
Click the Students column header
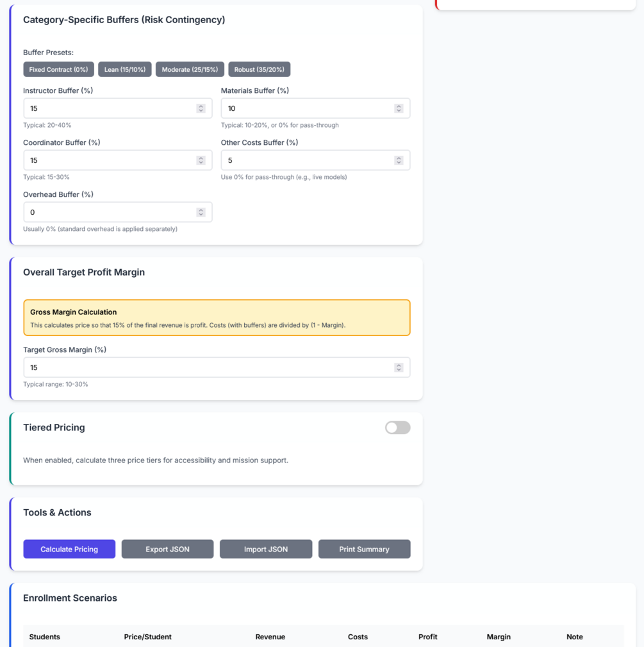45,637
